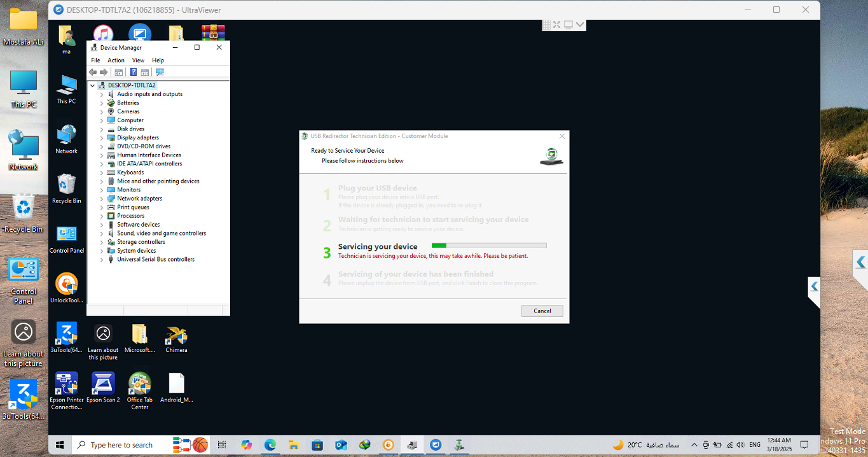The height and width of the screenshot is (457, 868).
Task: Open File Explorer on remote taskbar
Action: click(x=293, y=445)
